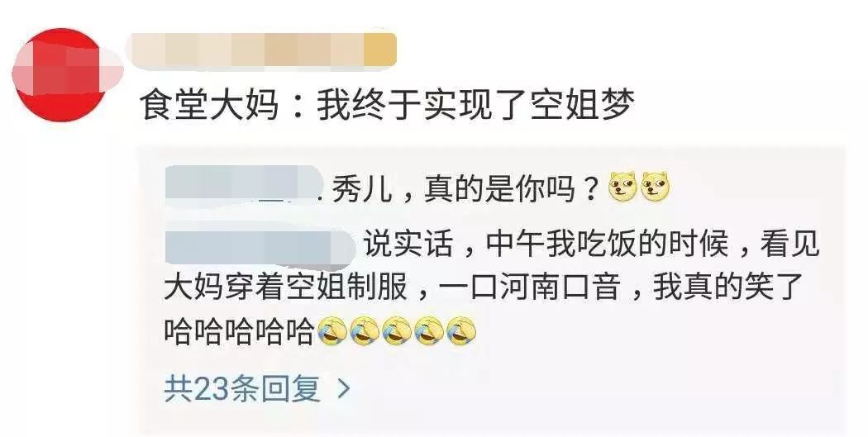The width and height of the screenshot is (868, 437).
Task: Select the reply line starting 说实话，中午我吃饭
Action: click(591, 244)
